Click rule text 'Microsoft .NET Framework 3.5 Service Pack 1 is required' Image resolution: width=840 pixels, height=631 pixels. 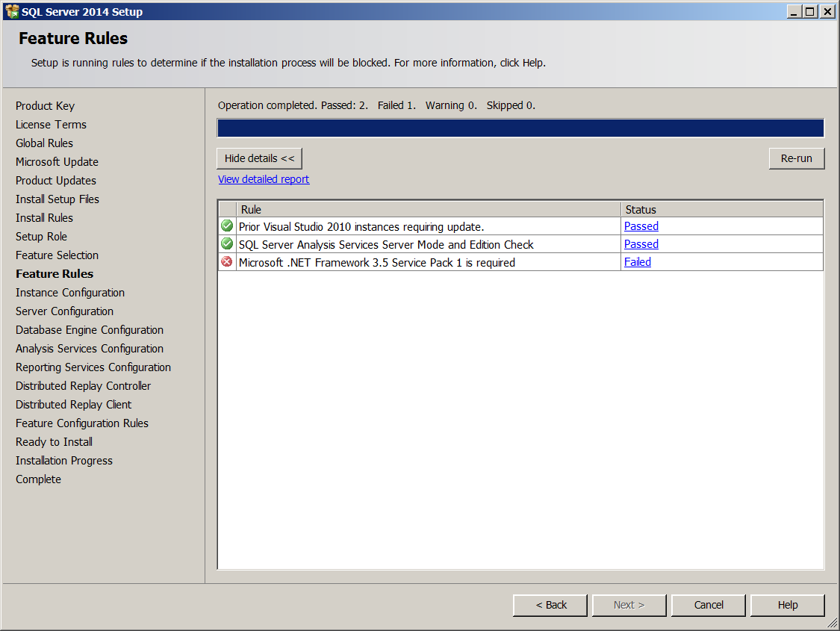(x=377, y=263)
